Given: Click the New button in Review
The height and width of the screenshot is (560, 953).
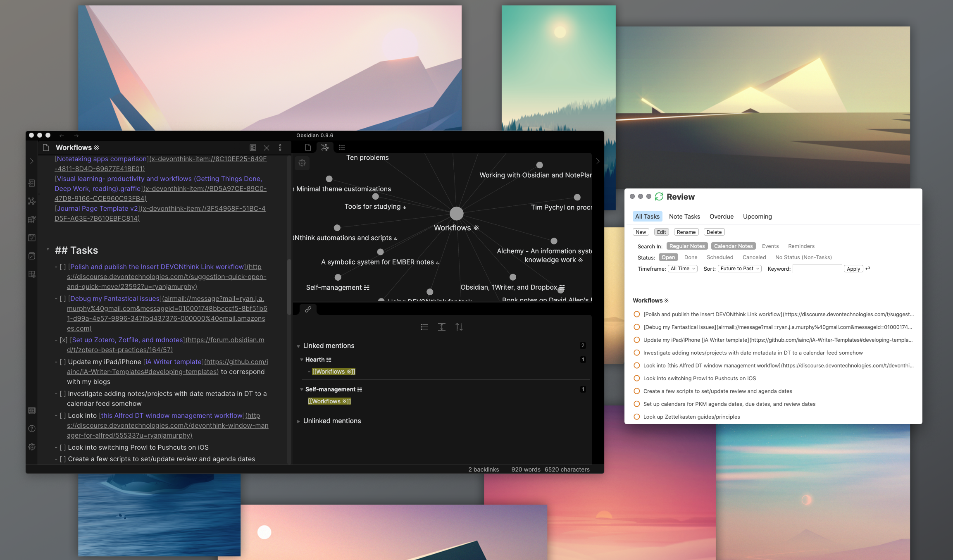Looking at the screenshot, I should [x=641, y=232].
